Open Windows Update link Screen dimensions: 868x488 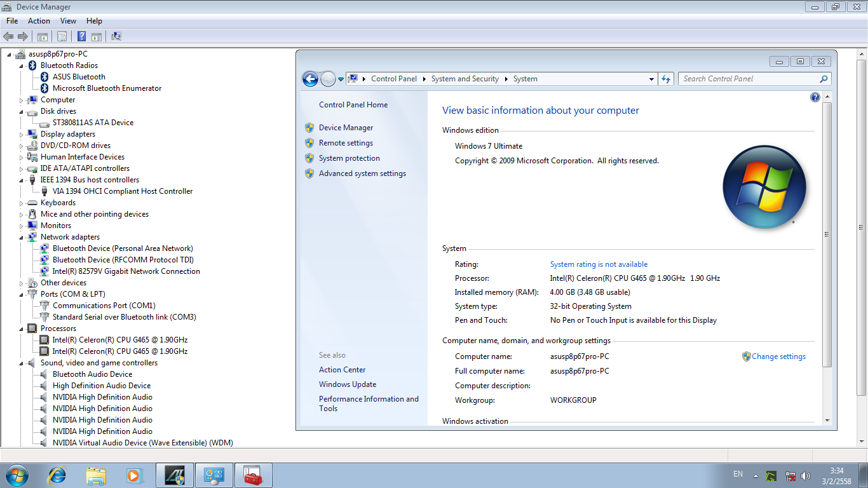(348, 384)
